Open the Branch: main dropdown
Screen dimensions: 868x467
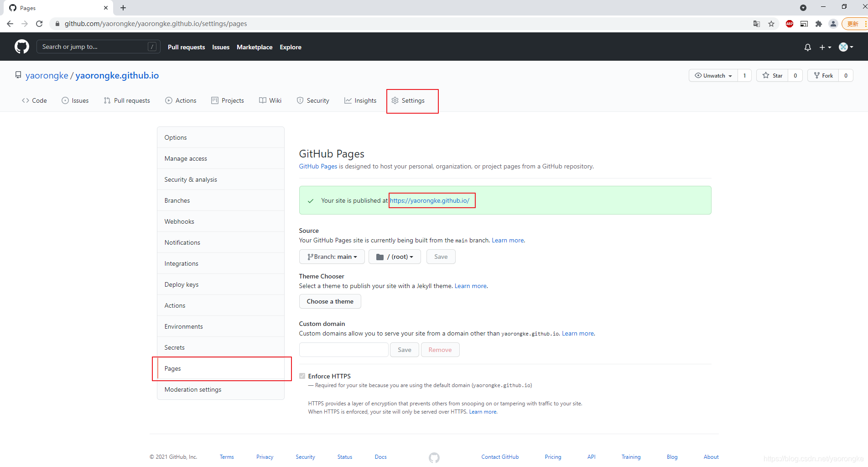(332, 257)
